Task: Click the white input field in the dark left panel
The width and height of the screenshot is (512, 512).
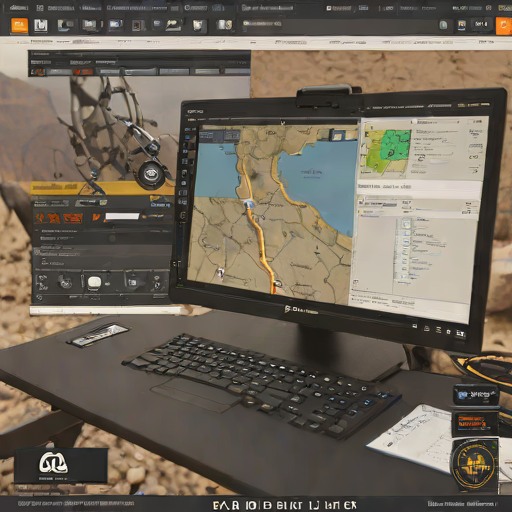Action: coord(122,216)
